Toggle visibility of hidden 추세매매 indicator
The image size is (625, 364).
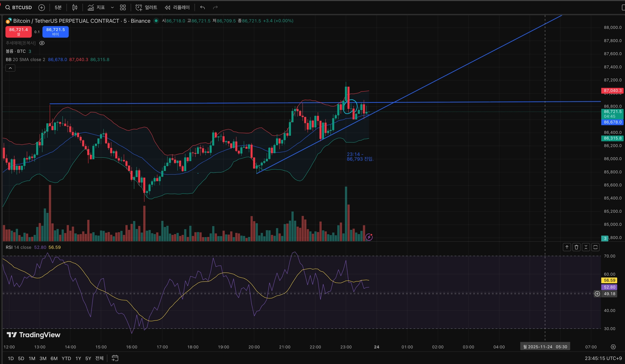coord(42,43)
